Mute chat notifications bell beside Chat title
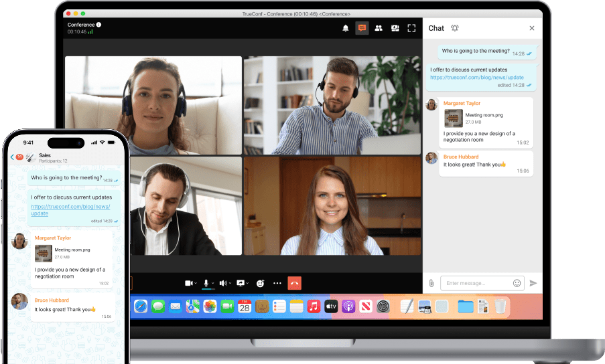Screen dimensions: 605x364 [x=455, y=28]
